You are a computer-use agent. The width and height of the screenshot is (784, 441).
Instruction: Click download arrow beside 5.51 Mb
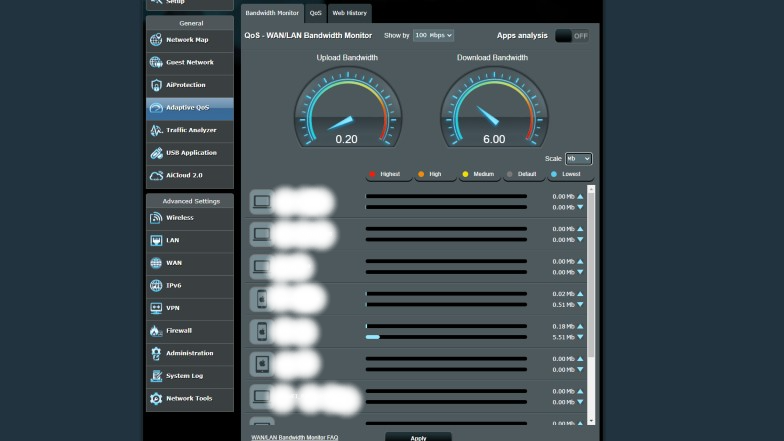pyautogui.click(x=580, y=337)
